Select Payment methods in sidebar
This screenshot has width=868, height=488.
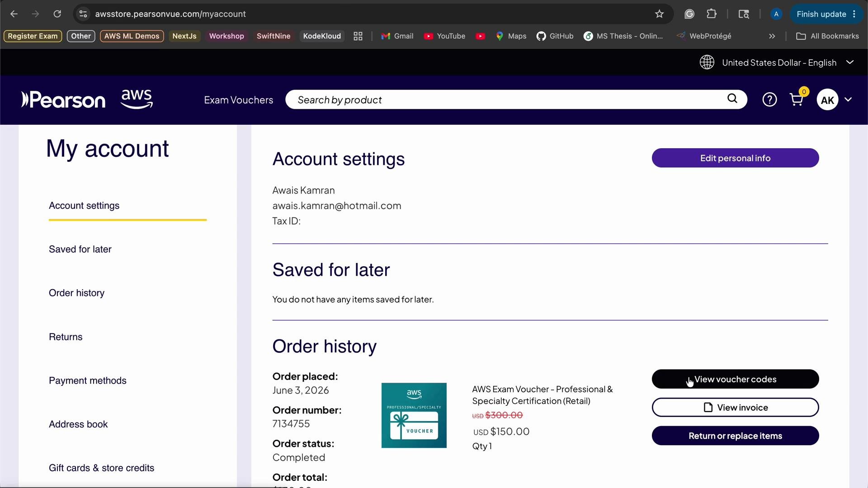coord(88,381)
